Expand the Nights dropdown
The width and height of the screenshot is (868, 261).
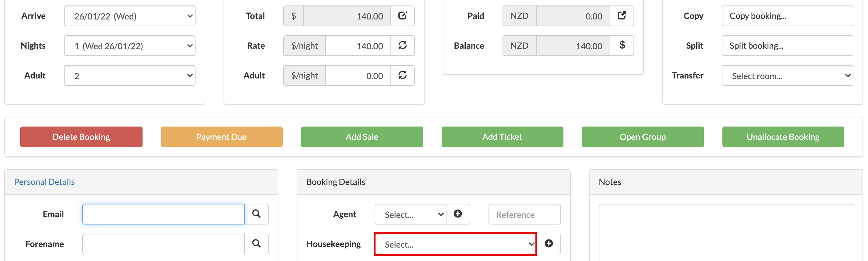130,46
